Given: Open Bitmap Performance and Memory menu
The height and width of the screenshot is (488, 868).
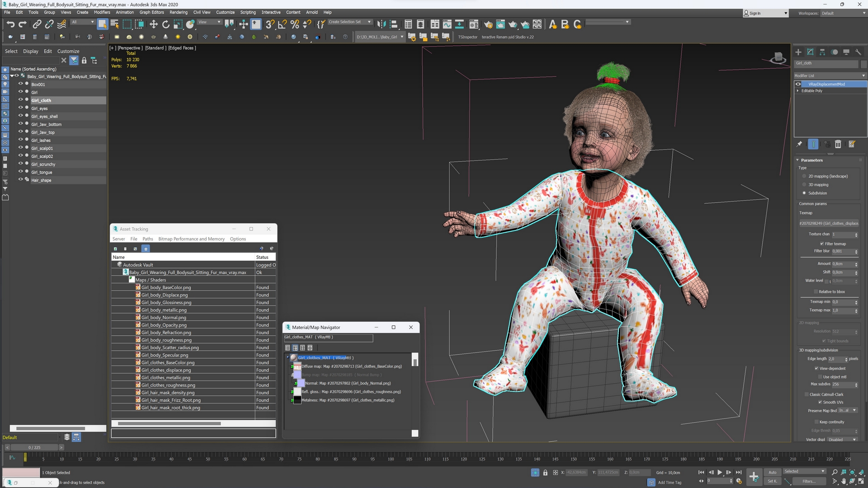Looking at the screenshot, I should 191,239.
